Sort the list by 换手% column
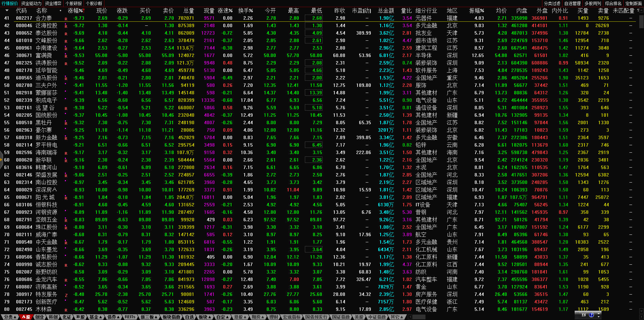The image size is (644, 320). point(245,11)
